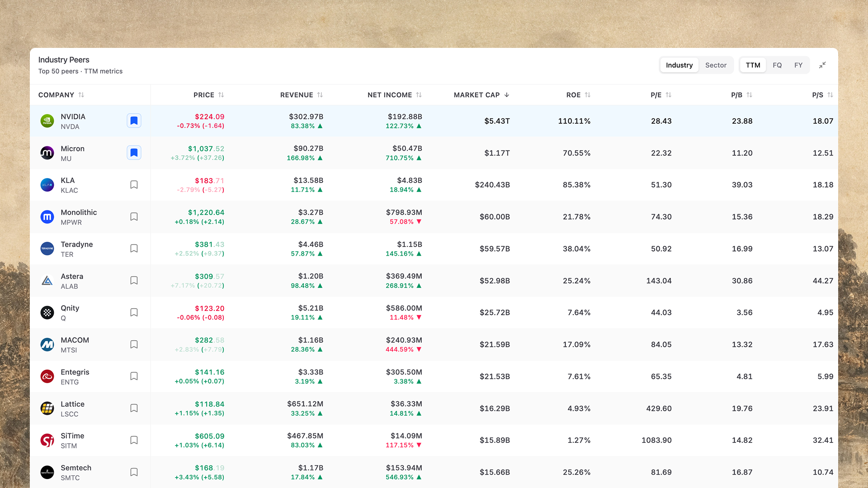
Task: Click Teradyne ROE value 38.04%
Action: coord(577,249)
